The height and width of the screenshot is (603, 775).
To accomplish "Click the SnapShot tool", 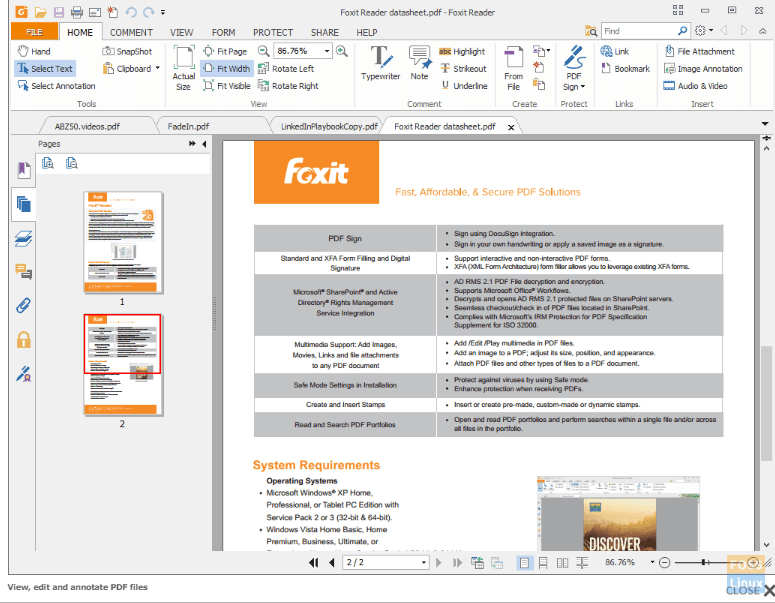I will pyautogui.click(x=127, y=51).
